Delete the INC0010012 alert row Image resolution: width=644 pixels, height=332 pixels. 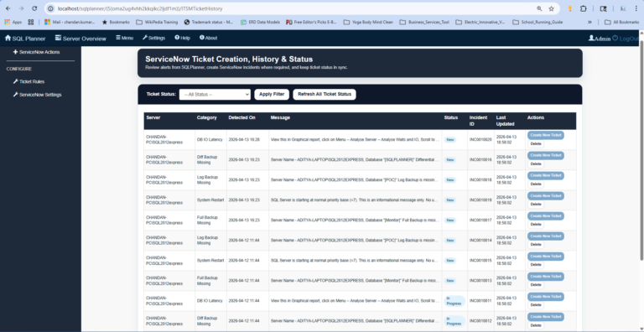click(536, 325)
